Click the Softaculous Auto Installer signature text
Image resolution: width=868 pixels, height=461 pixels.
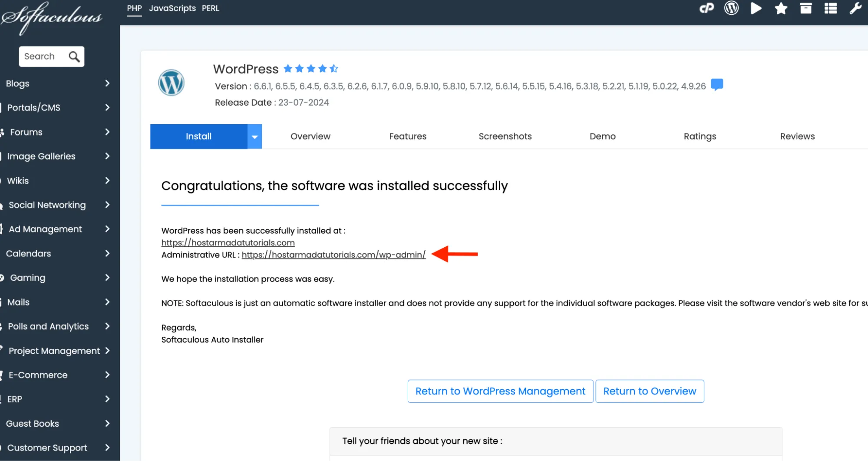212,340
